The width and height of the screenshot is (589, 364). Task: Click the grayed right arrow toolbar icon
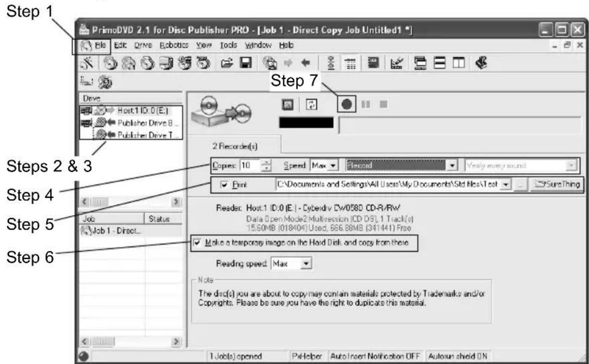(x=288, y=63)
